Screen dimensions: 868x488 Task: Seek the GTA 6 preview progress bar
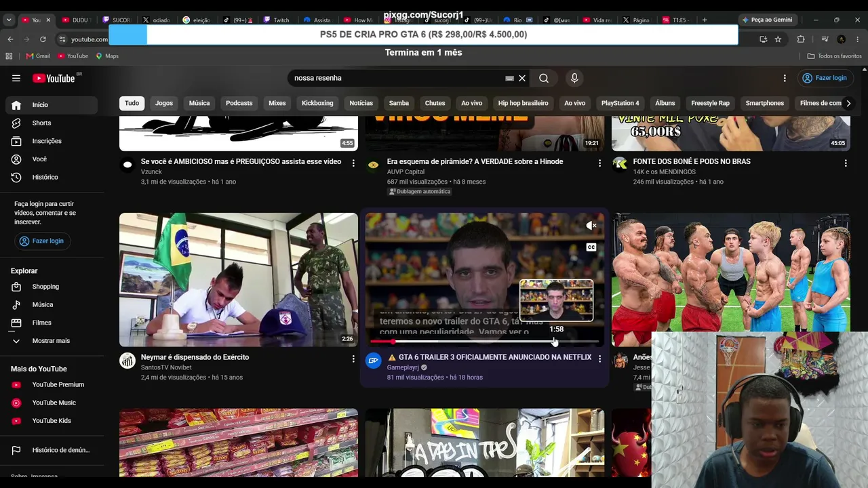coord(484,342)
